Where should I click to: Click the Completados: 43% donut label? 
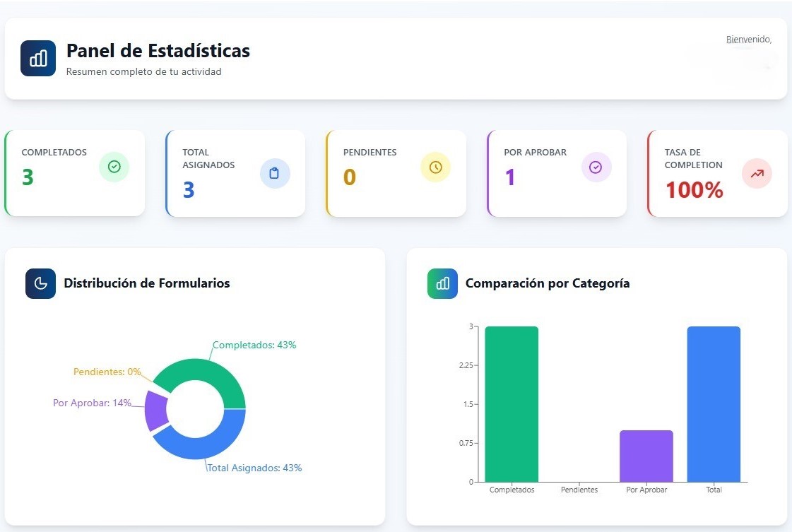click(254, 345)
